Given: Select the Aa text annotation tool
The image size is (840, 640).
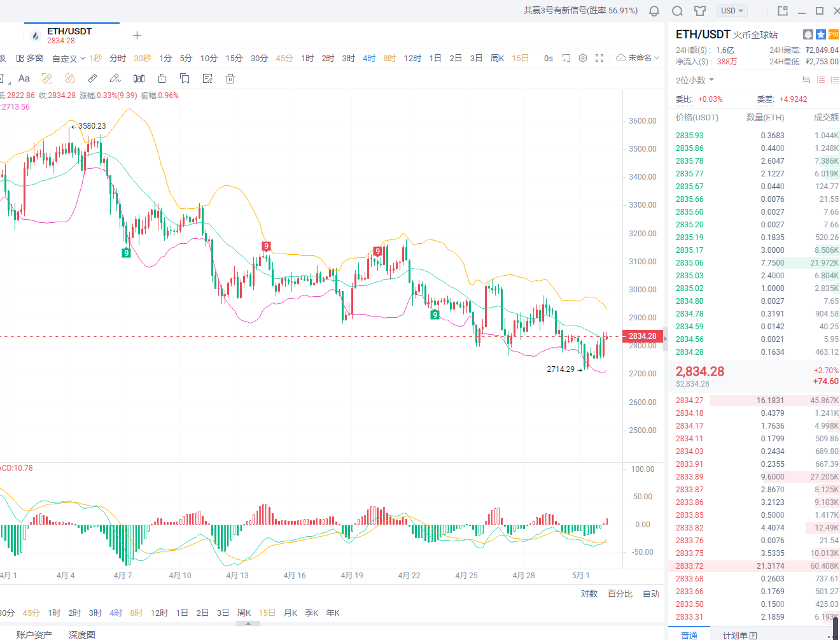Looking at the screenshot, I should click(x=24, y=78).
